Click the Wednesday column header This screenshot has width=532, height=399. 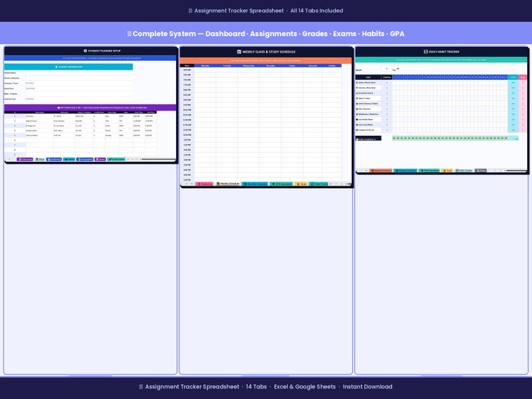click(249, 66)
